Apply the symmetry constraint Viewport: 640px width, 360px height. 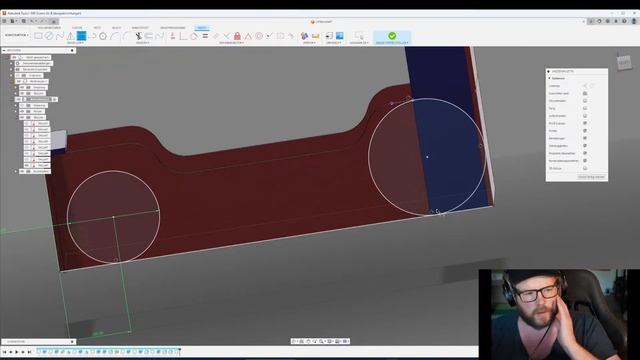coord(280,36)
